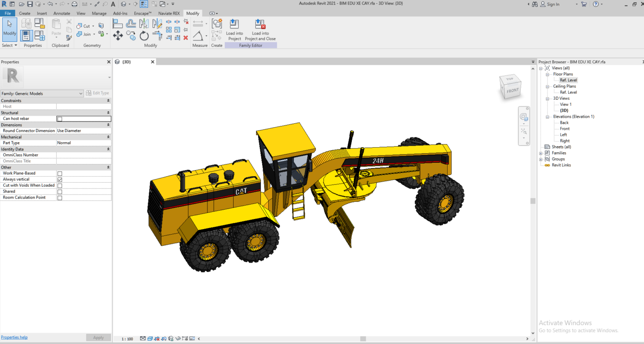
Task: Select the Move tool in Modify panel
Action: tap(118, 35)
